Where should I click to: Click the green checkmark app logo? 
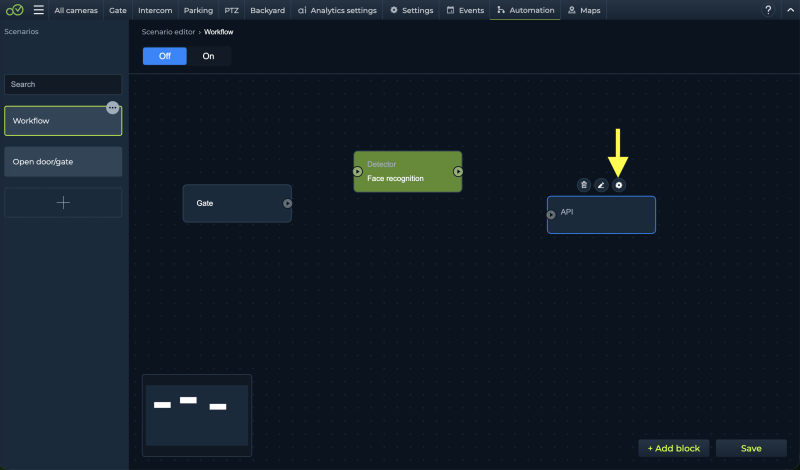coord(14,10)
